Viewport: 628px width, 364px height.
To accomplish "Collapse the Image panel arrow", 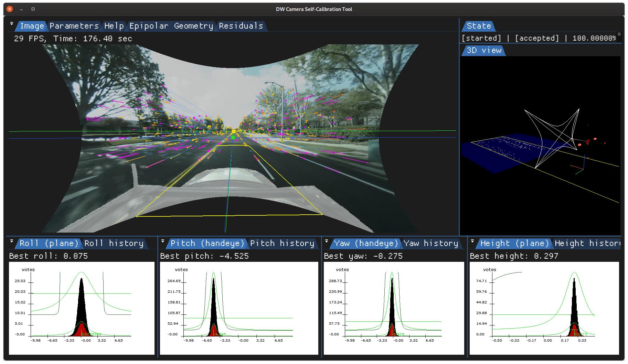I will coord(12,24).
